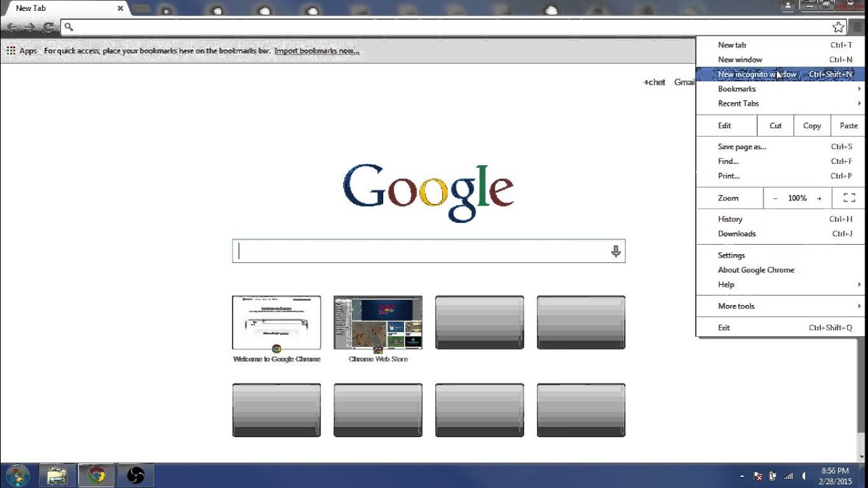
Task: Open the Windows Start orb
Action: (x=18, y=475)
